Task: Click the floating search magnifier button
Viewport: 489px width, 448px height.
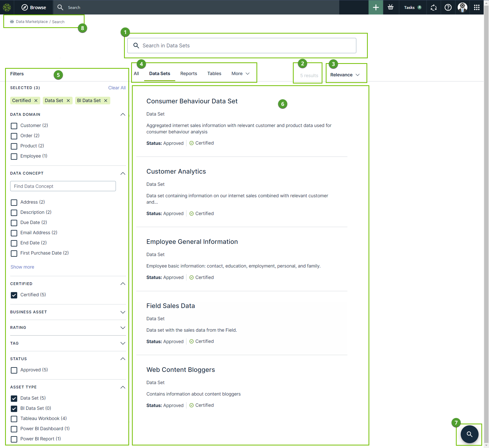Action: pyautogui.click(x=469, y=434)
